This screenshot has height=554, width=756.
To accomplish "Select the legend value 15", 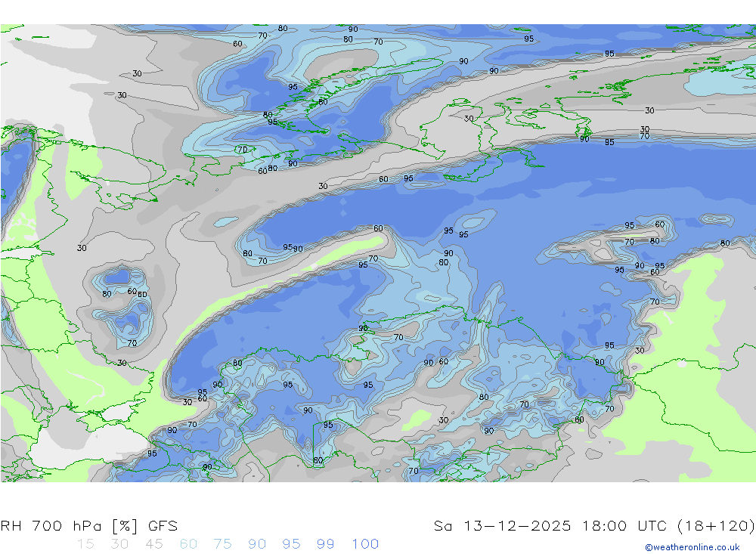I will coord(86,544).
